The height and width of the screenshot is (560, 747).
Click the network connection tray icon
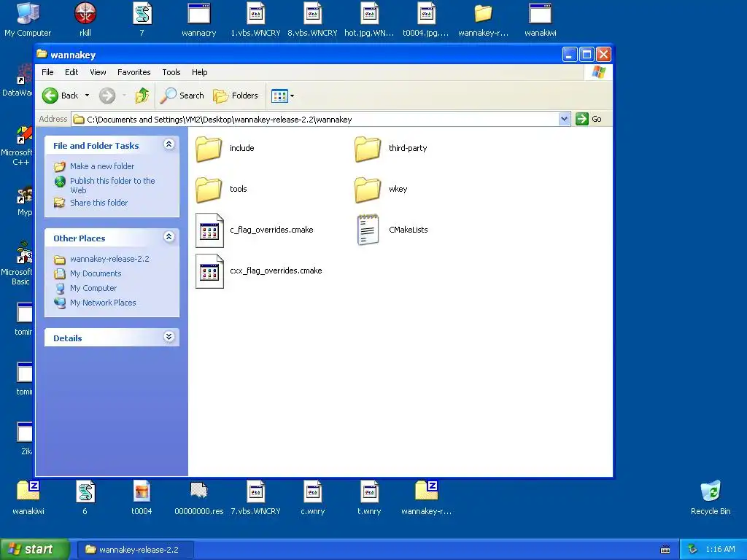pyautogui.click(x=692, y=550)
